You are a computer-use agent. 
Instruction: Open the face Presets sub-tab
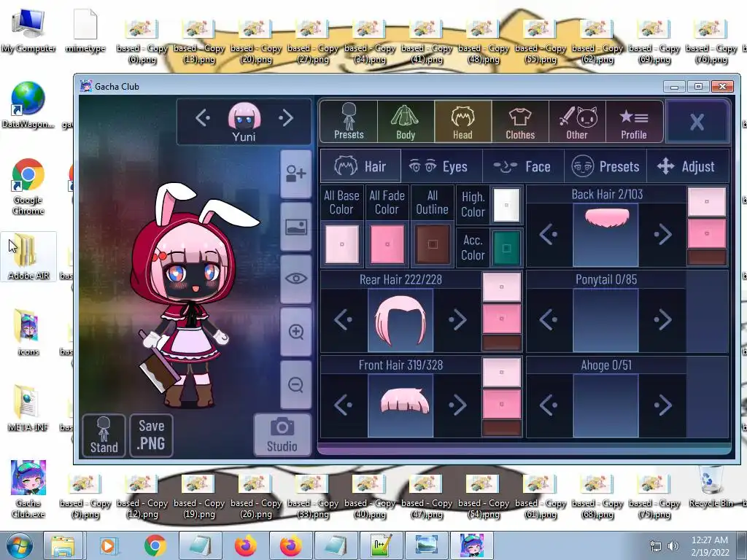[x=605, y=166]
